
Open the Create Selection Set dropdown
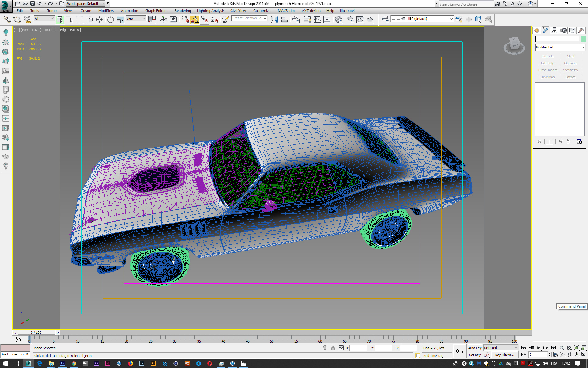coord(249,18)
